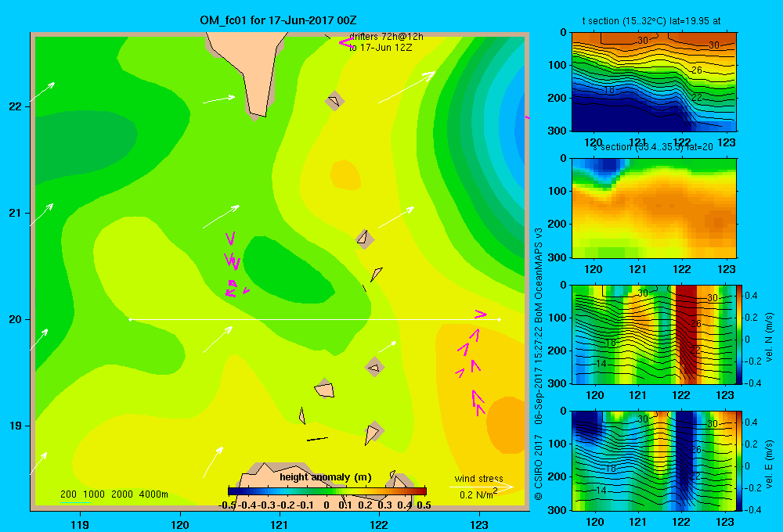The width and height of the screenshot is (783, 532).
Task: Click the "vel. N (m/s)" colorbar label
Action: pyautogui.click(x=770, y=337)
